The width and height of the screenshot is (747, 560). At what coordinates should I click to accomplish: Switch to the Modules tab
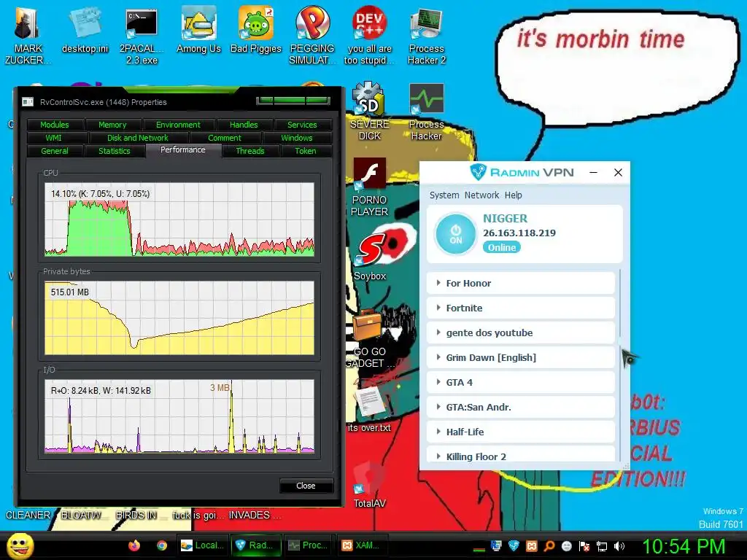tap(55, 125)
